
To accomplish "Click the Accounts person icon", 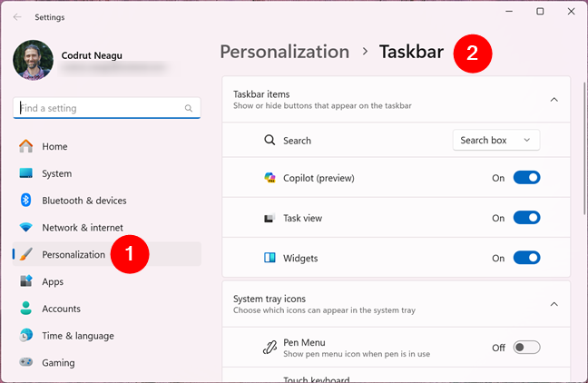I will point(26,308).
